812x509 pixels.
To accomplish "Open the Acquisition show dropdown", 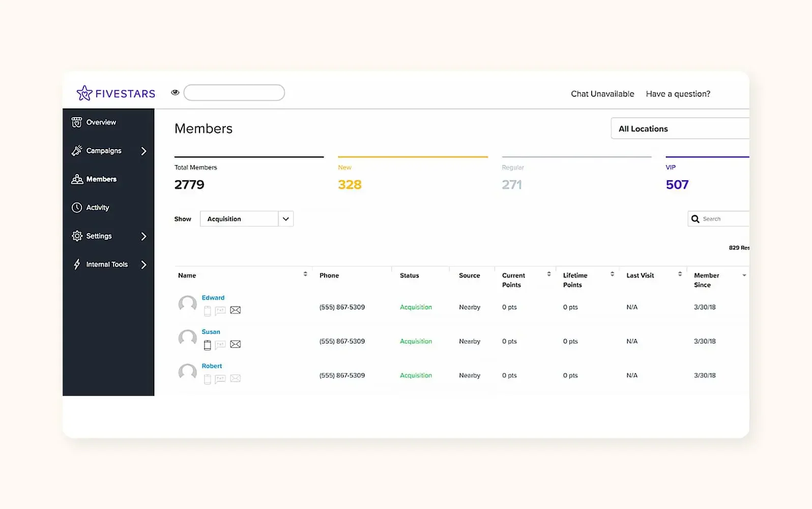I will 247,219.
